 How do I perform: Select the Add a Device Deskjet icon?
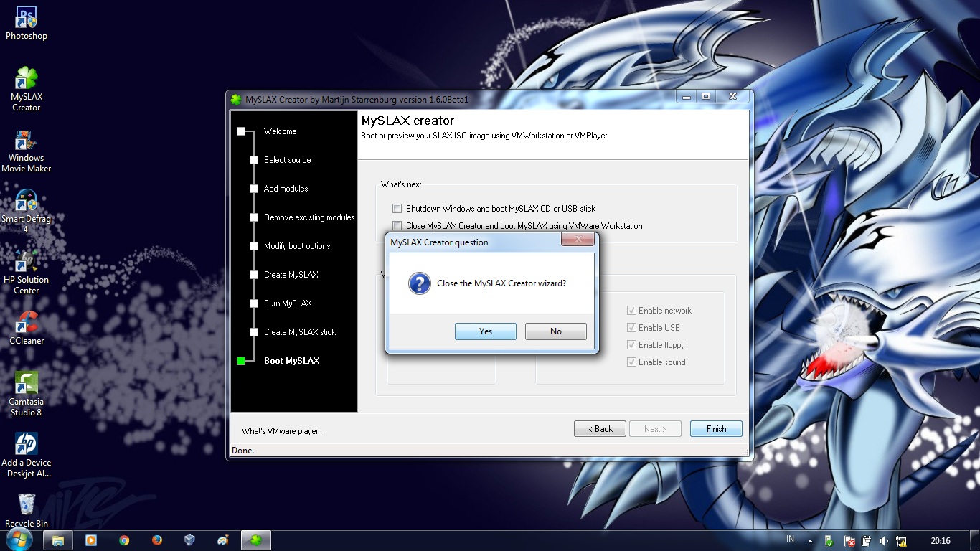tap(26, 455)
